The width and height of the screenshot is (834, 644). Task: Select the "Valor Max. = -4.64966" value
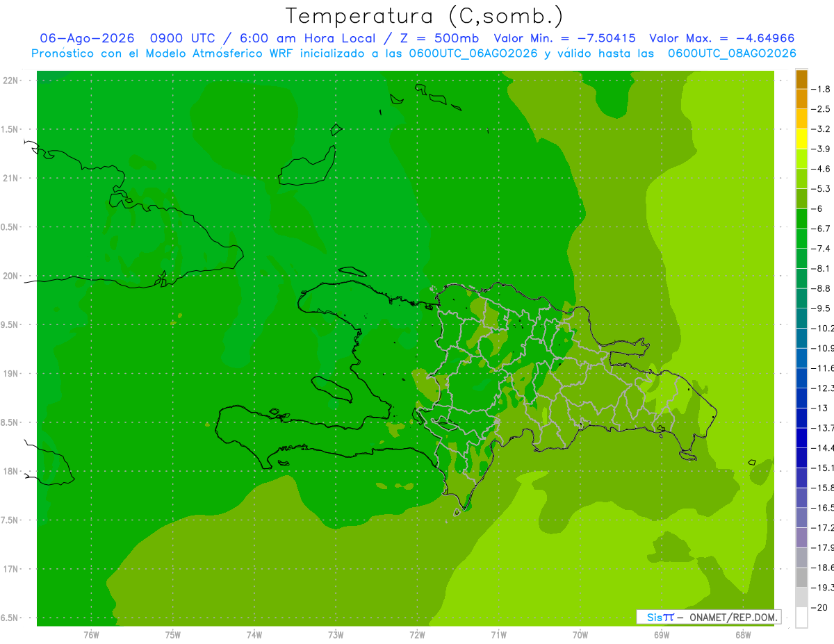pos(722,39)
